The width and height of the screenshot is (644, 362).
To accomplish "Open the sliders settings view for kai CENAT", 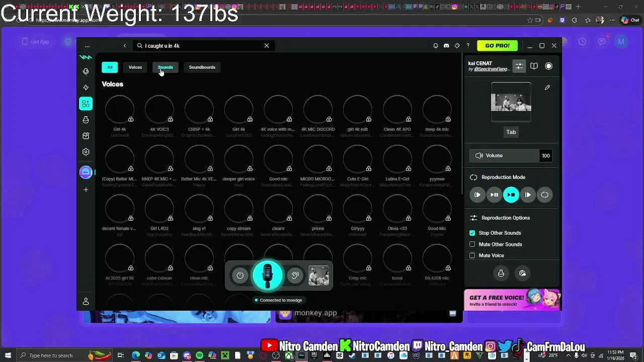I will click(519, 66).
